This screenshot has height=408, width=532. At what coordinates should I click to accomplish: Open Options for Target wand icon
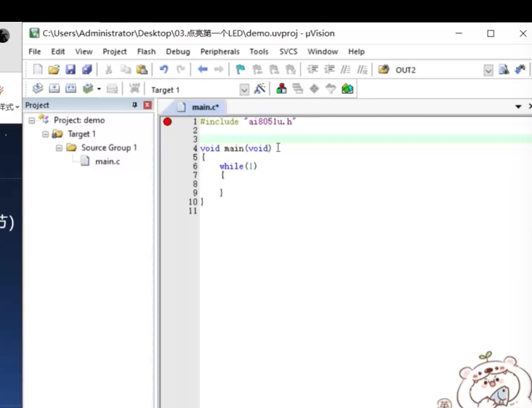pos(259,89)
